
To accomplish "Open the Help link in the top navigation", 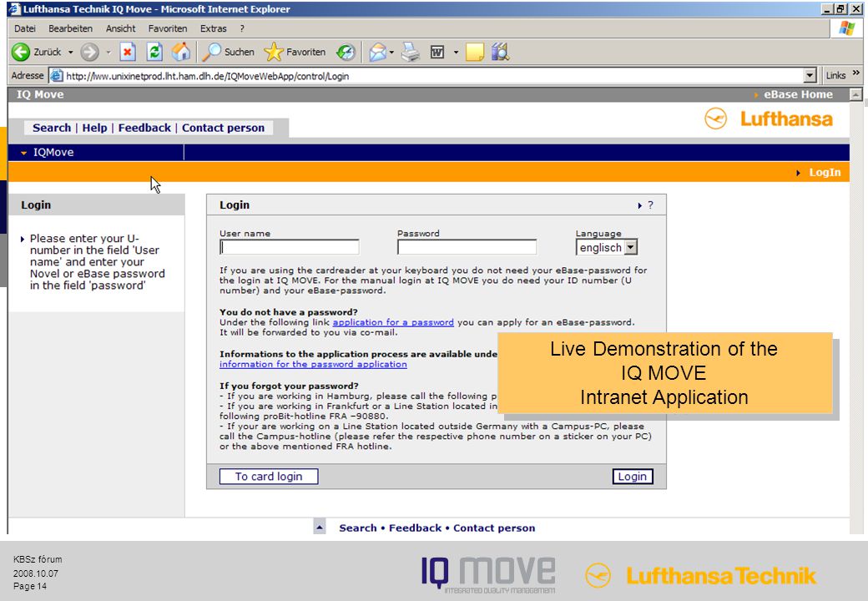I will (x=94, y=128).
